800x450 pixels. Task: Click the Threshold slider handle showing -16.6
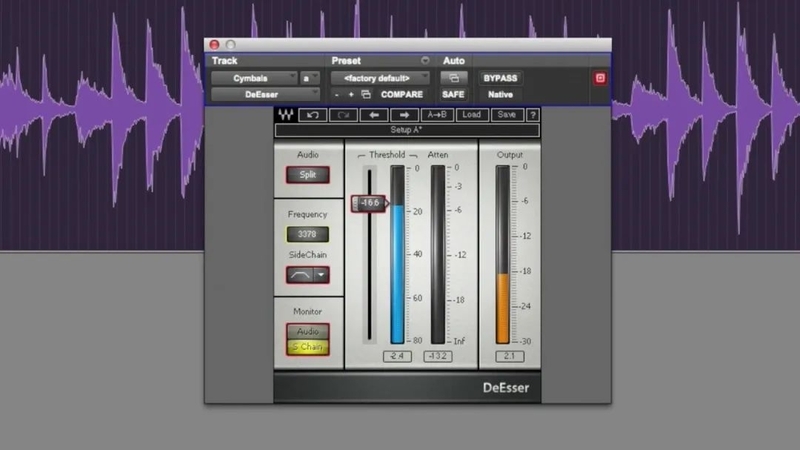(369, 203)
